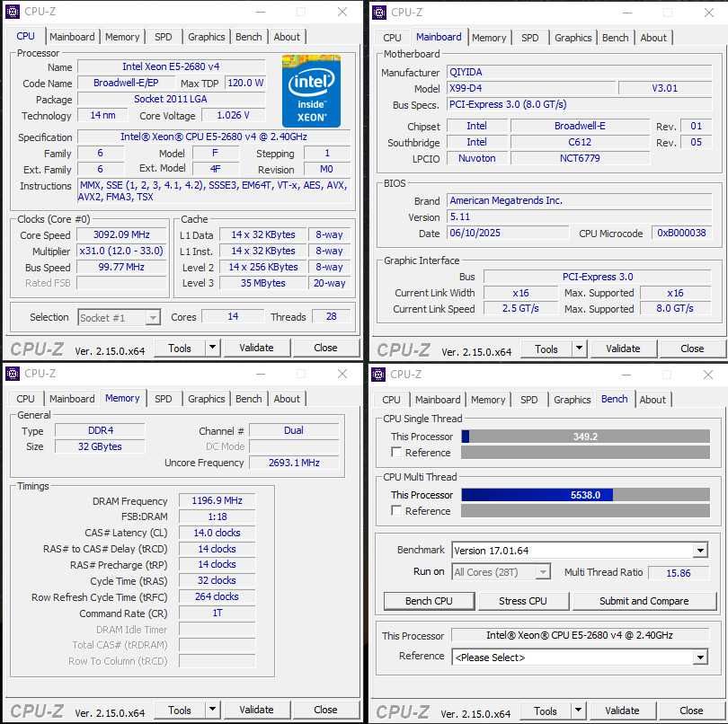Click the Tools button in the Memory window

point(179,710)
